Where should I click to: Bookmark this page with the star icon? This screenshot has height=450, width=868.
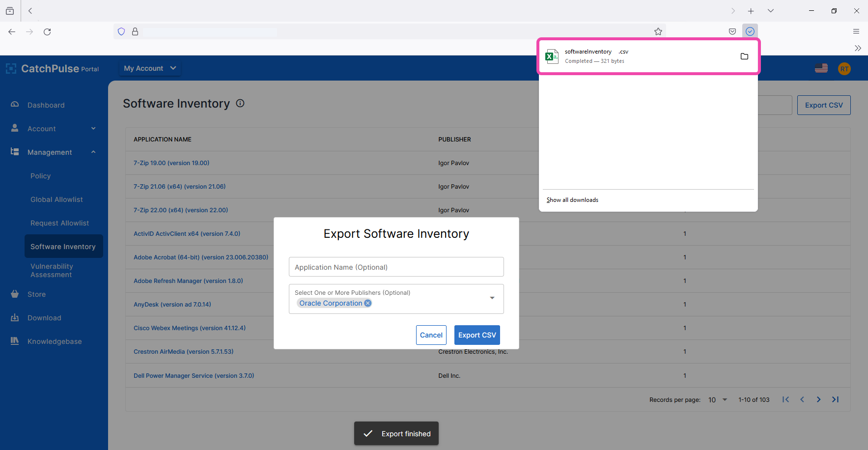coord(658,31)
